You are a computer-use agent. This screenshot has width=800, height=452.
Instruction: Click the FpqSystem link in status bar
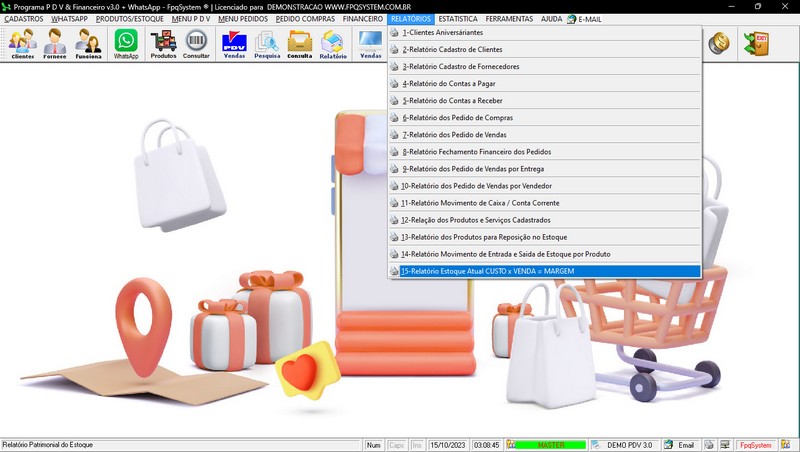[x=756, y=445]
